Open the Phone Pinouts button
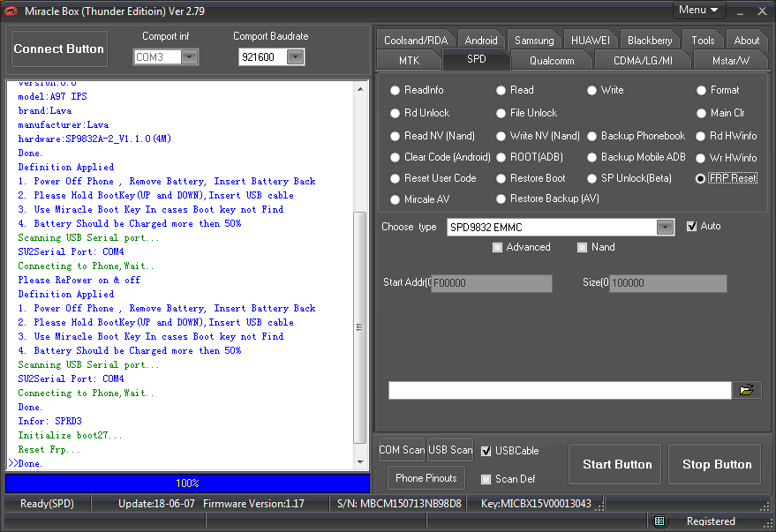Screen dimensions: 776x532 [x=426, y=478]
